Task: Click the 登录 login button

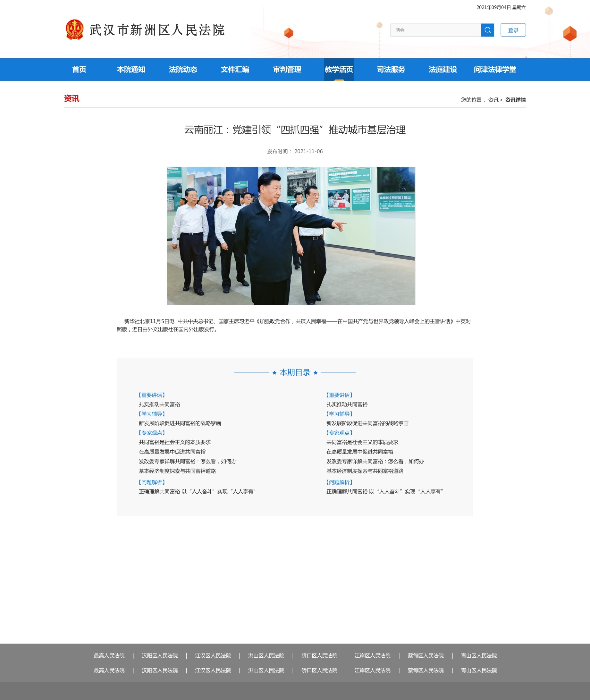Action: click(x=513, y=30)
